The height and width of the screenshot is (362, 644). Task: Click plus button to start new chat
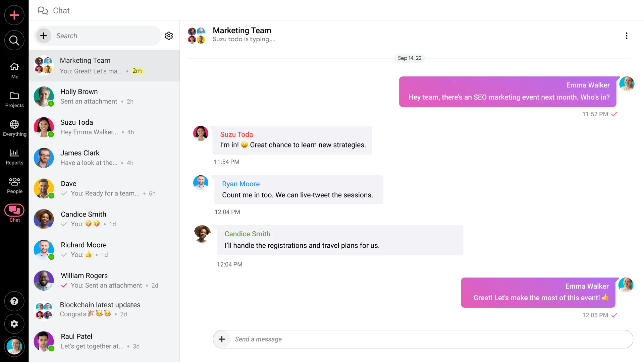pyautogui.click(x=44, y=36)
